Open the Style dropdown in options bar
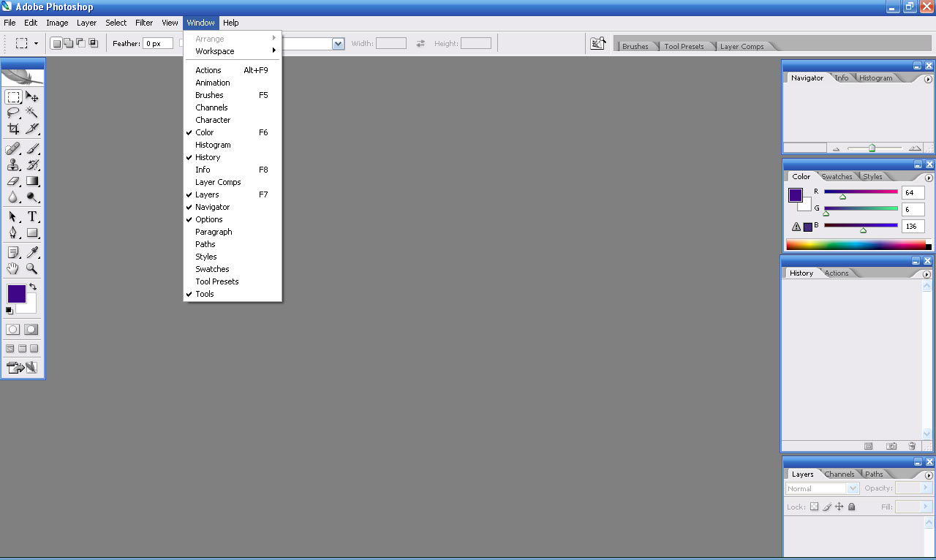This screenshot has height=560, width=936. tap(338, 44)
